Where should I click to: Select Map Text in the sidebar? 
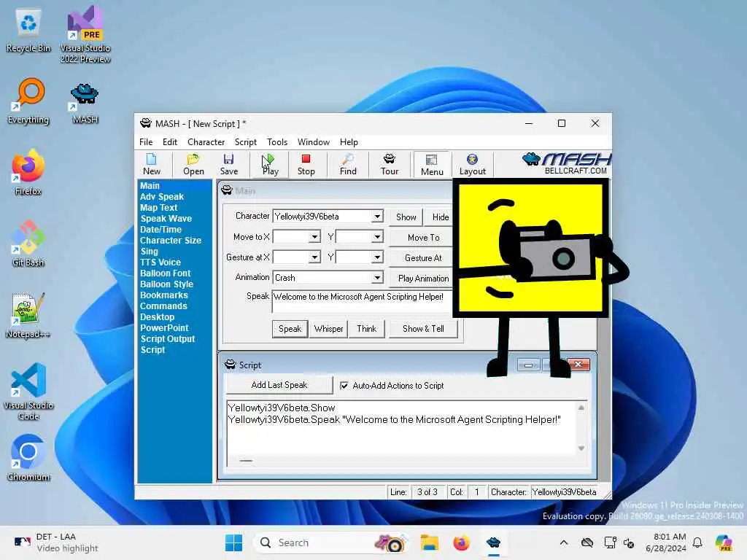(158, 208)
